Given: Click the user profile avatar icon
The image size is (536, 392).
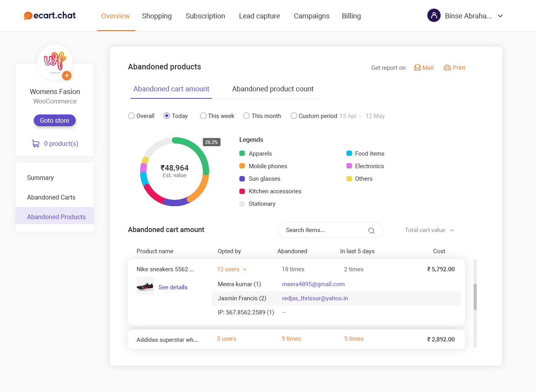Looking at the screenshot, I should [434, 16].
